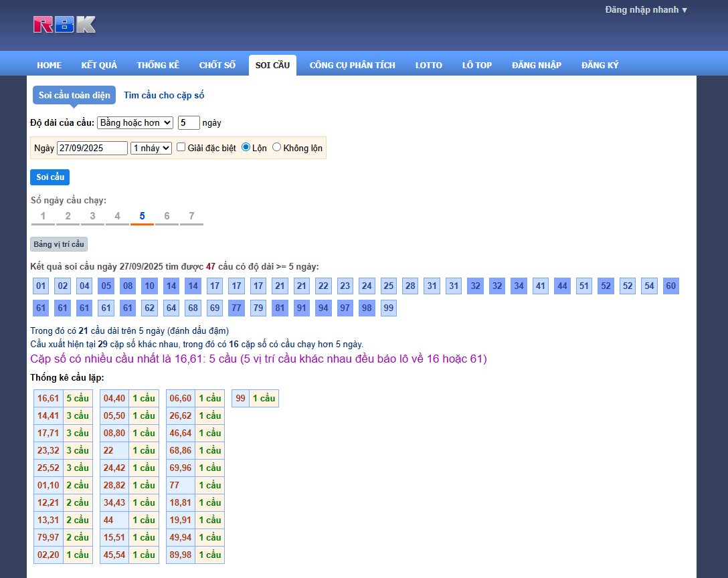Select the number 99 result tile

pos(389,308)
